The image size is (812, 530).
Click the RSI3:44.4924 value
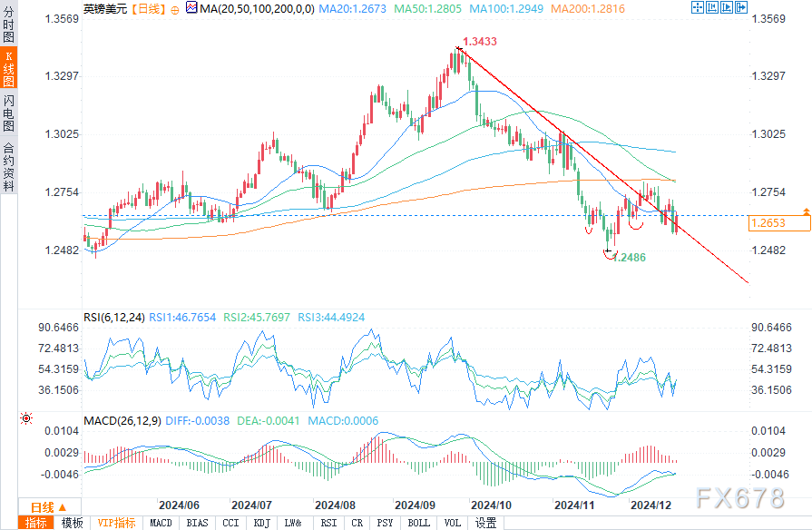[331, 317]
